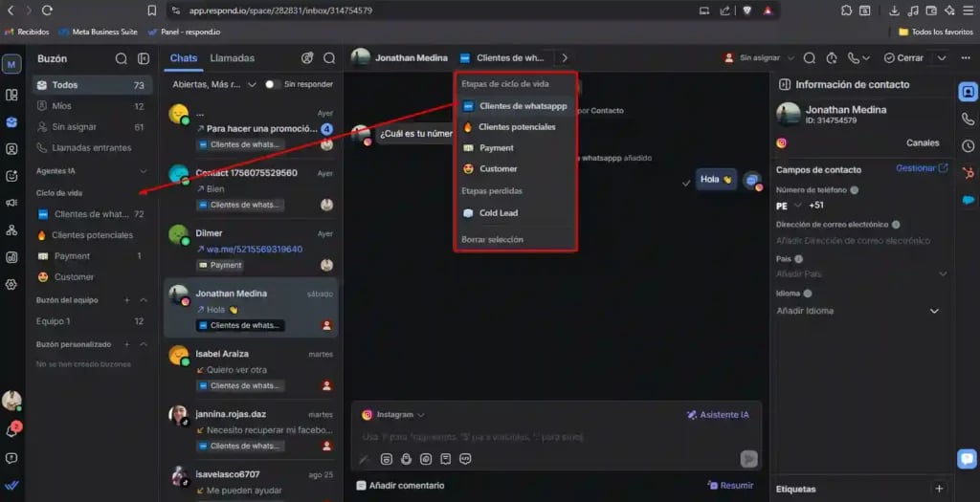Click the notifications bell in left sidebar
The width and height of the screenshot is (980, 502).
coord(11,430)
